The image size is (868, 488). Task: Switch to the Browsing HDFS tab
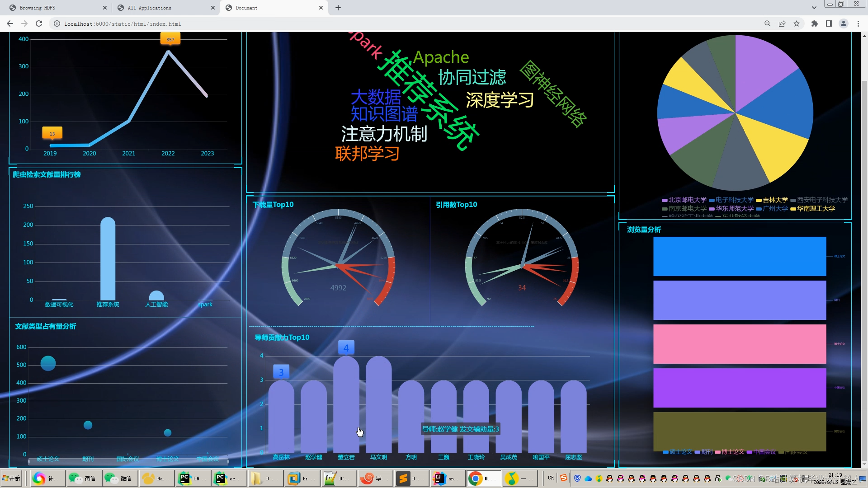click(x=37, y=8)
